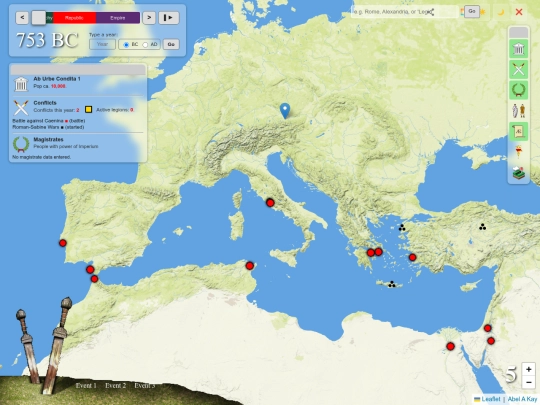
Task: Jump to Empire era on timeline
Action: (118, 18)
